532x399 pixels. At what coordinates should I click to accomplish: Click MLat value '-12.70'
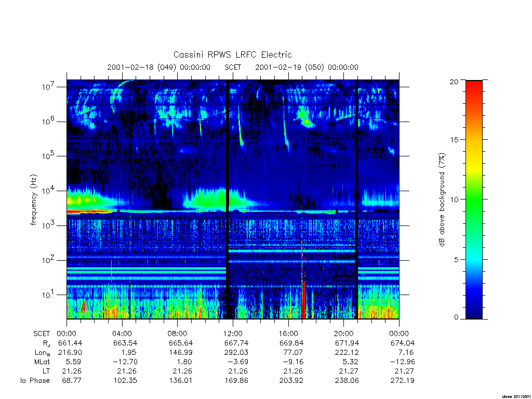pos(125,362)
